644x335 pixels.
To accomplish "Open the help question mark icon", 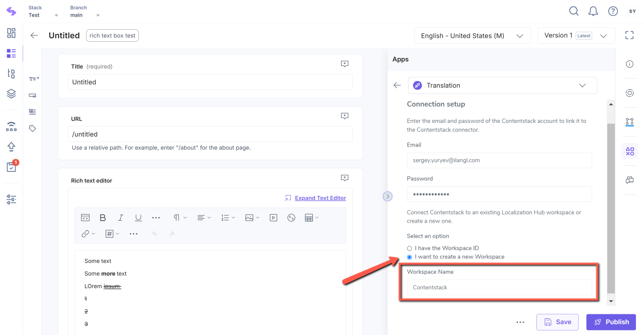I will click(x=613, y=11).
